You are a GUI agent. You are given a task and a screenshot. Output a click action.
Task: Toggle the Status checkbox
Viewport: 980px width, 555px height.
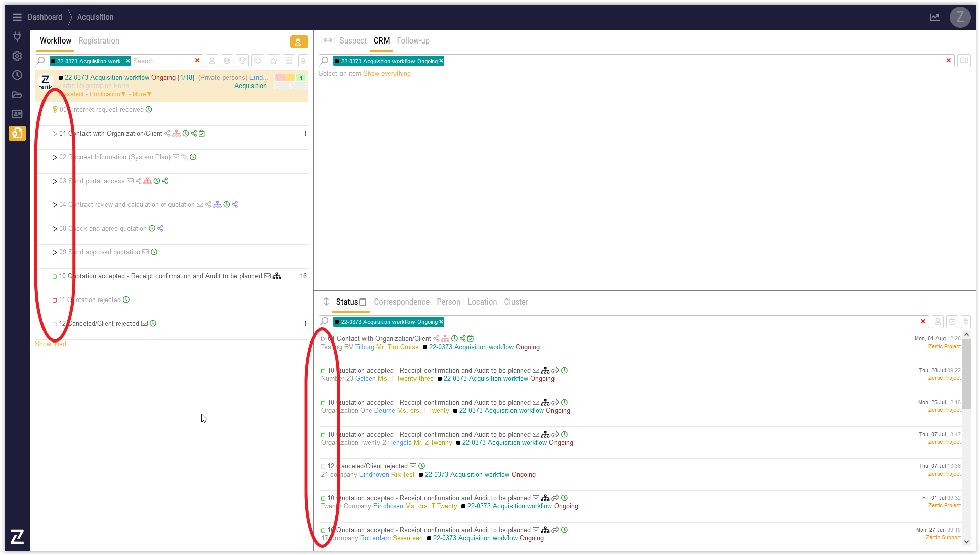click(x=363, y=302)
